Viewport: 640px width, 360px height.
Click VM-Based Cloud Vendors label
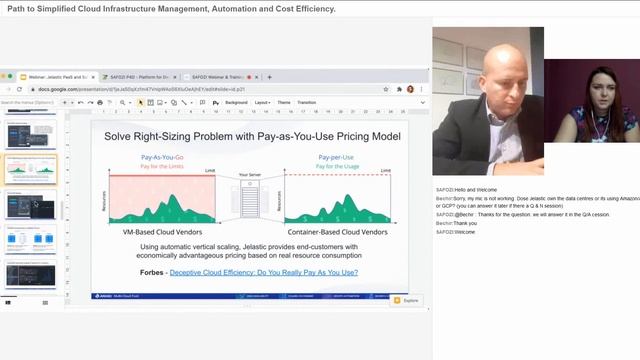162,232
